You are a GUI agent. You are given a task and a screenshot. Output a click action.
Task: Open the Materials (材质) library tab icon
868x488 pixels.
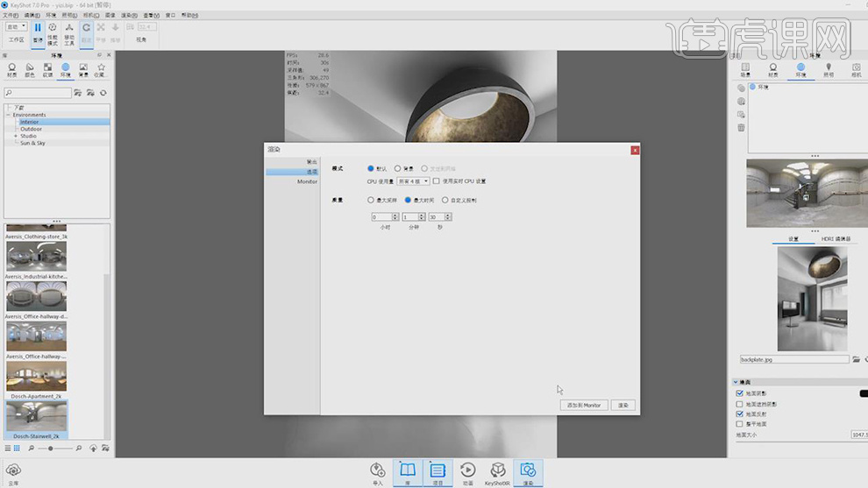pyautogui.click(x=12, y=67)
